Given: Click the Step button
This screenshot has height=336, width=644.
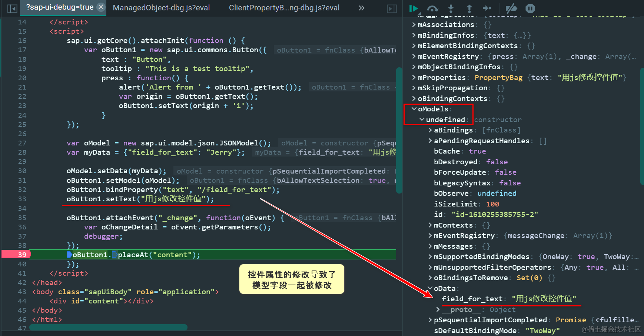Looking at the screenshot, I should pyautogui.click(x=487, y=8).
